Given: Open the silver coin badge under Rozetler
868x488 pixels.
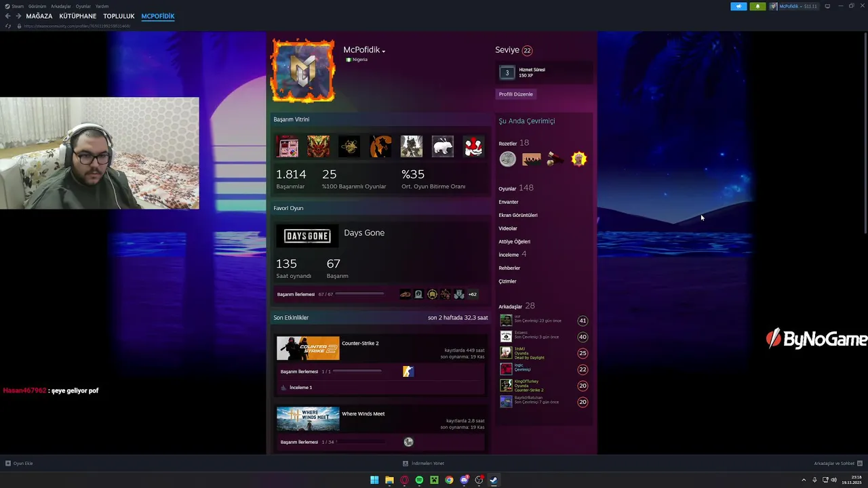Looking at the screenshot, I should pos(508,159).
